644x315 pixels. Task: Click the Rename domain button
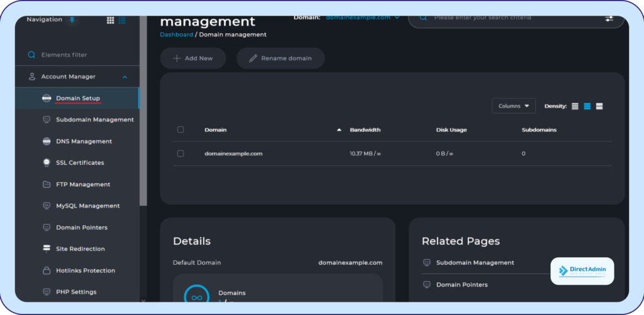tap(280, 58)
